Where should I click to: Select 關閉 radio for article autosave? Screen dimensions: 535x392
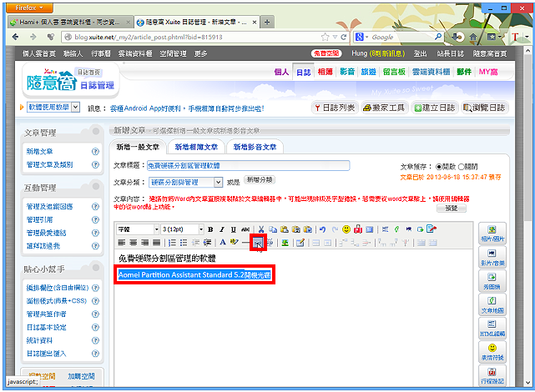tap(461, 167)
